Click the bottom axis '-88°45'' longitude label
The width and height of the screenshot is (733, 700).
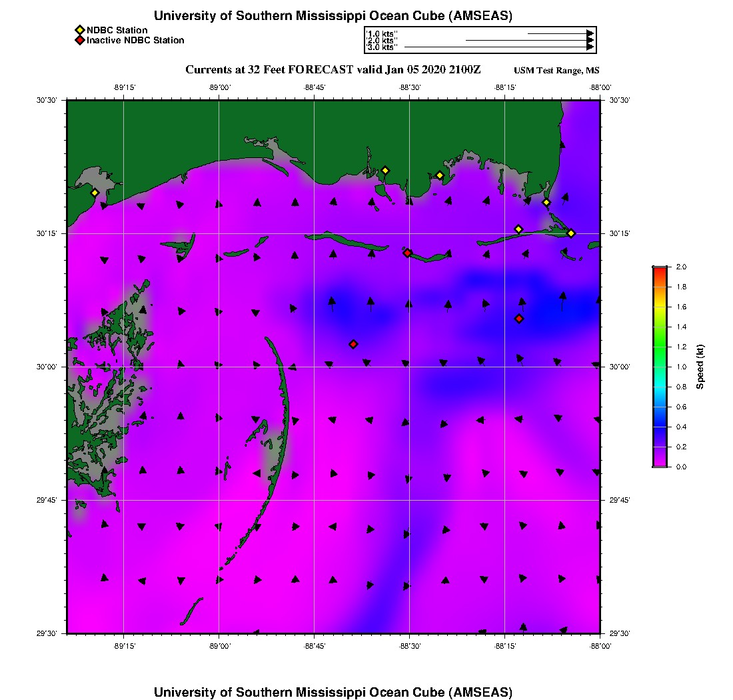click(315, 646)
